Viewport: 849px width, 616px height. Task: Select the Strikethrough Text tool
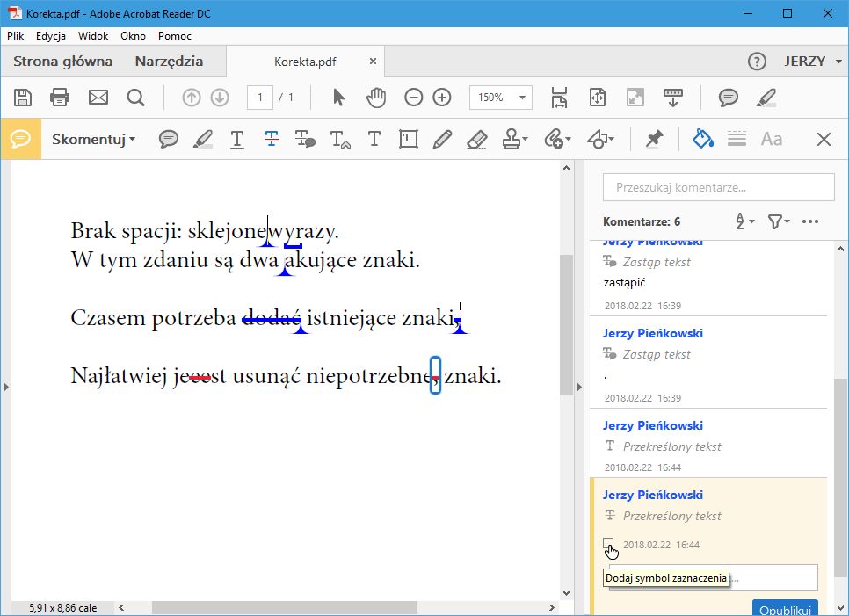[x=272, y=139]
